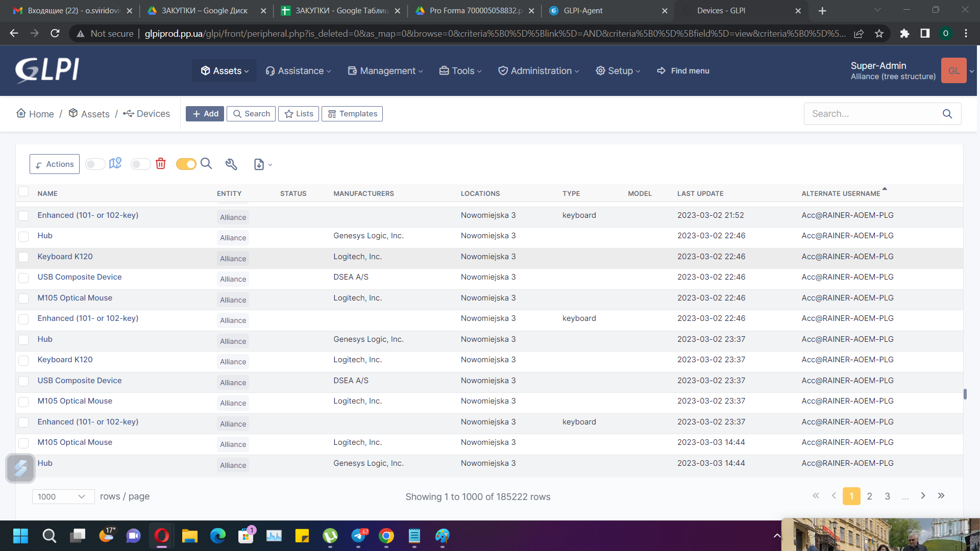Open the Chrome three-dot menu
Image resolution: width=980 pixels, height=551 pixels.
tap(966, 33)
